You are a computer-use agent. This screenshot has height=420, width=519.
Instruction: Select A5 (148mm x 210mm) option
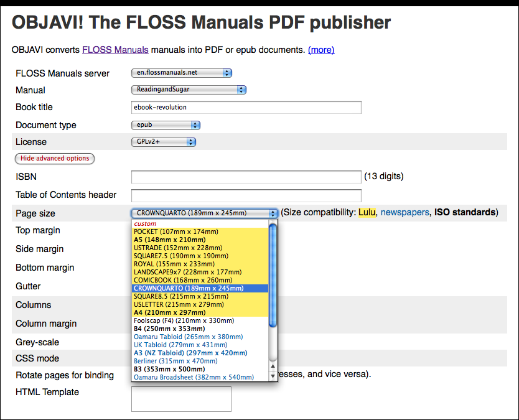(169, 240)
